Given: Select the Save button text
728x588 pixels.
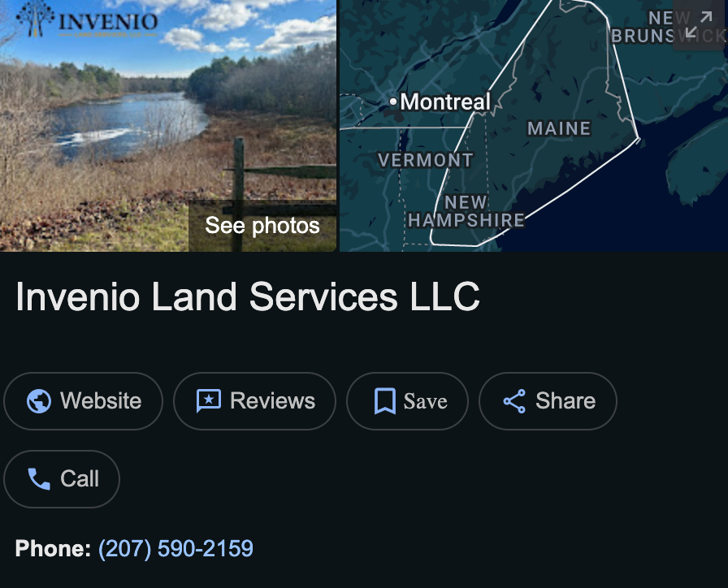Looking at the screenshot, I should [425, 401].
